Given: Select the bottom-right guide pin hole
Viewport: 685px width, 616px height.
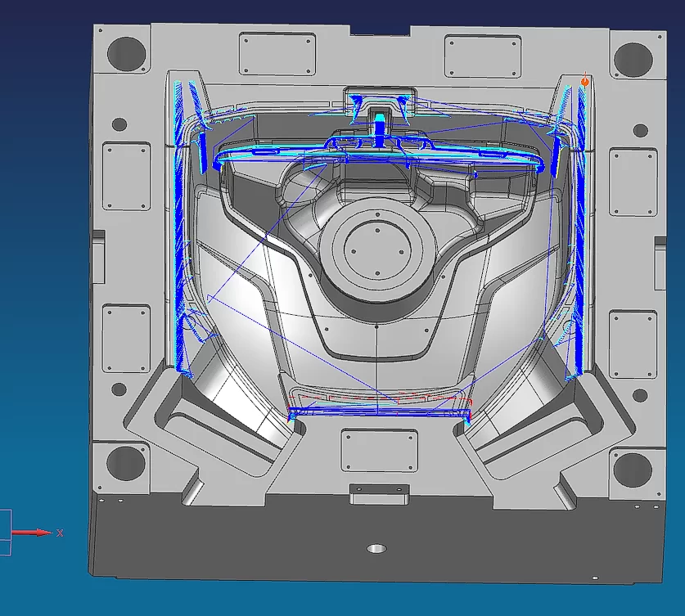Looking at the screenshot, I should click(x=633, y=470).
